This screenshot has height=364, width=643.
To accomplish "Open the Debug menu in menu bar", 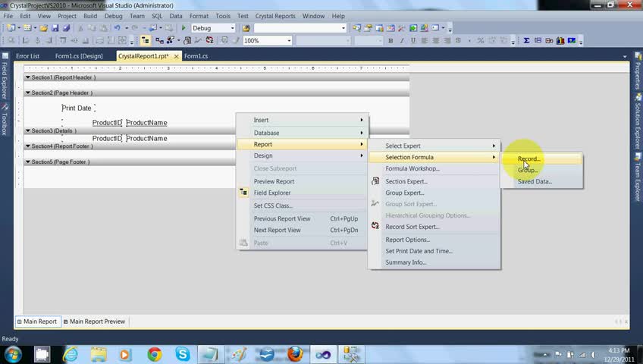I will (x=113, y=16).
